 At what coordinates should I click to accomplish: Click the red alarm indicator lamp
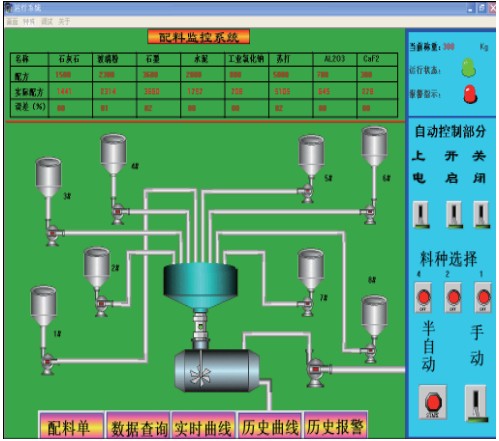point(470,94)
